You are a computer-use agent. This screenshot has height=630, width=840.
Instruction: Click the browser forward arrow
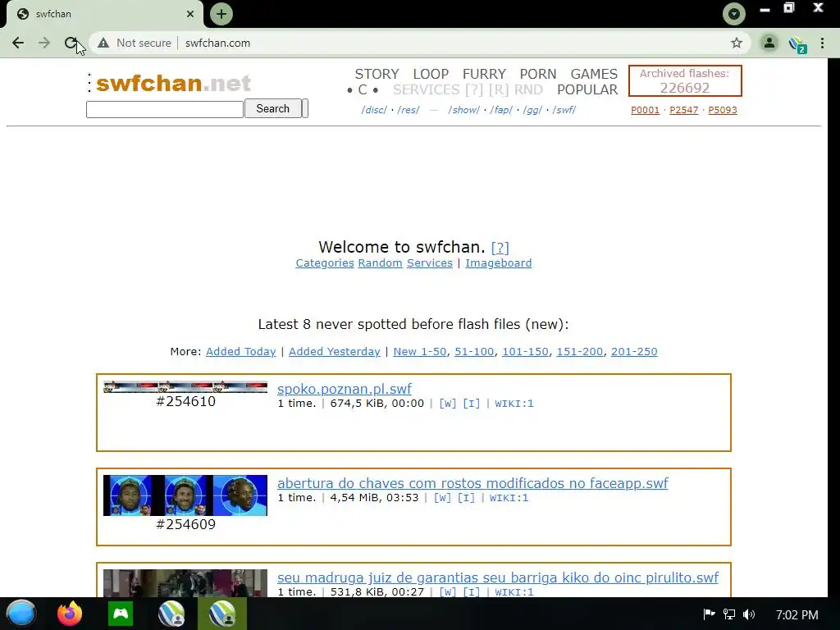tap(44, 43)
